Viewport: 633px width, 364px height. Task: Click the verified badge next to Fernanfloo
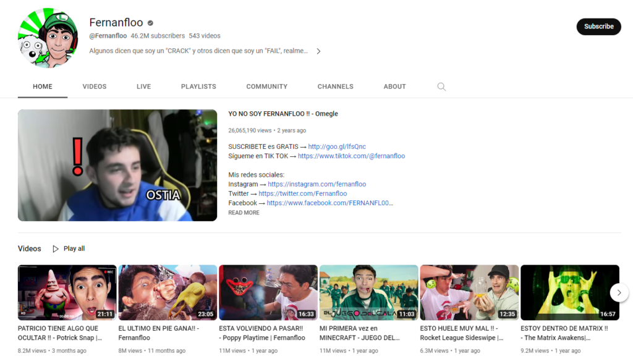pos(150,23)
